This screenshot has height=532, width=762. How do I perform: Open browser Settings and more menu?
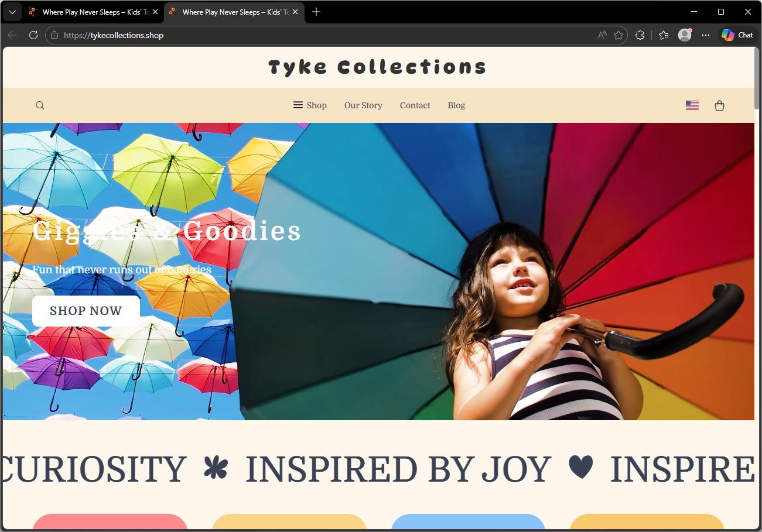[705, 35]
